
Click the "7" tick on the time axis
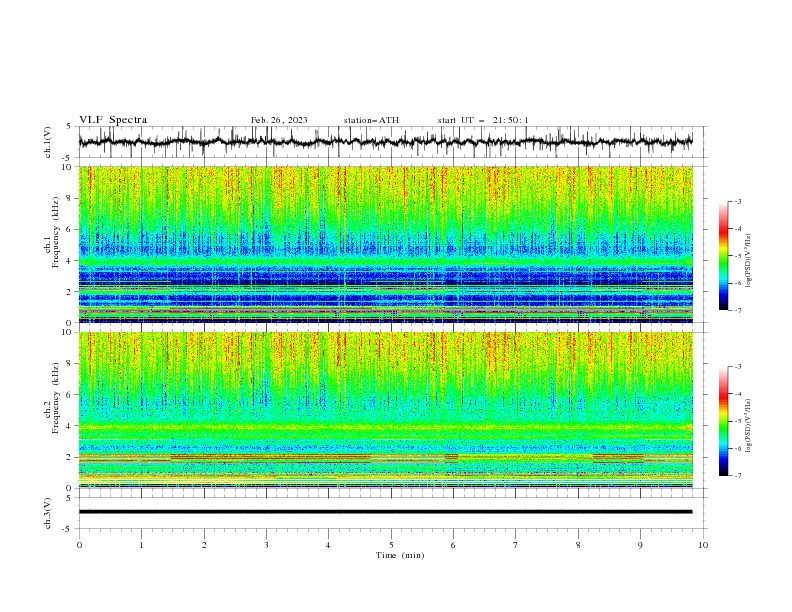(x=516, y=545)
